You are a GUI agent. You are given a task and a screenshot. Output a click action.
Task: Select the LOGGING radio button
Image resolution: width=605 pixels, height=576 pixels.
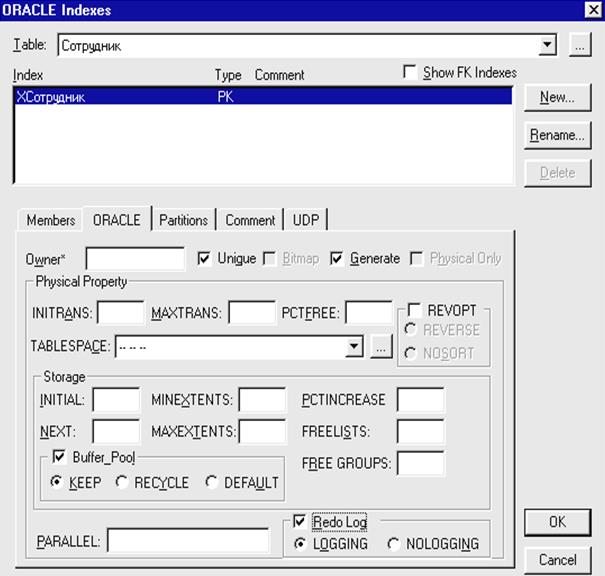pos(300,544)
